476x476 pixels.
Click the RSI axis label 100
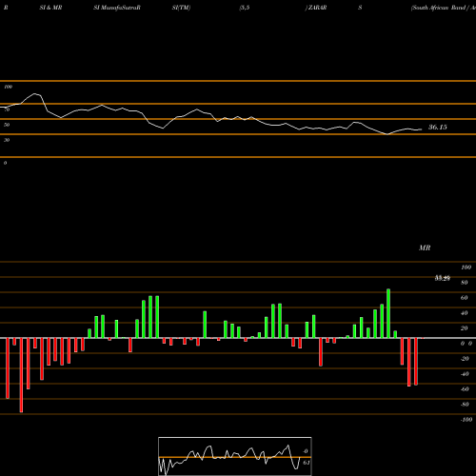coord(8,87)
